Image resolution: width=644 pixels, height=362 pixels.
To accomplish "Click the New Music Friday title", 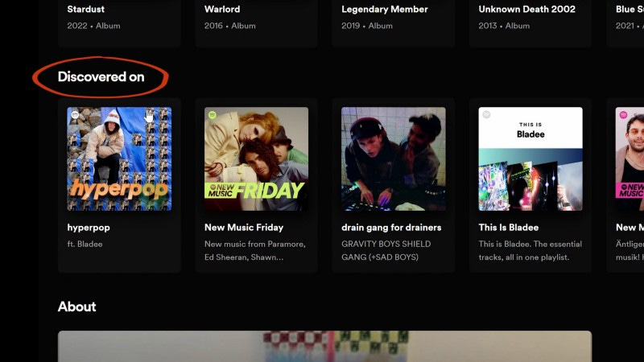I will coord(244,228).
